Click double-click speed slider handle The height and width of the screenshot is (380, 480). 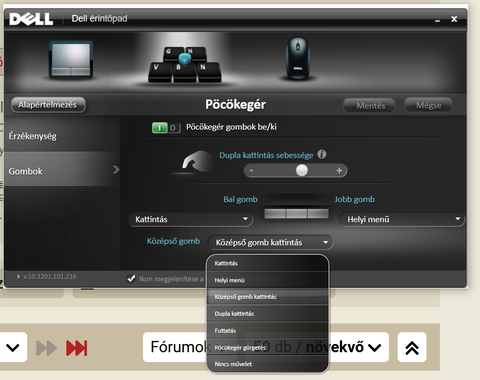tap(302, 170)
